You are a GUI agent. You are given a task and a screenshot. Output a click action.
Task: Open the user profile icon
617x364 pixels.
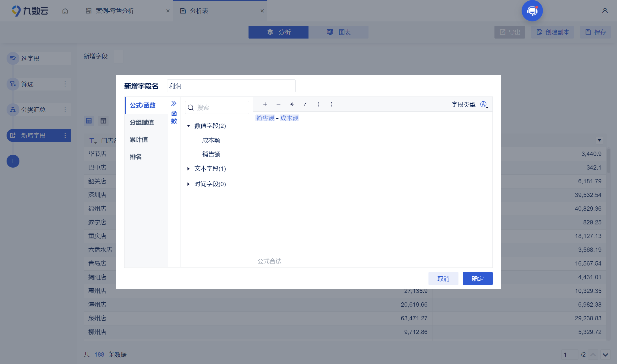click(605, 11)
